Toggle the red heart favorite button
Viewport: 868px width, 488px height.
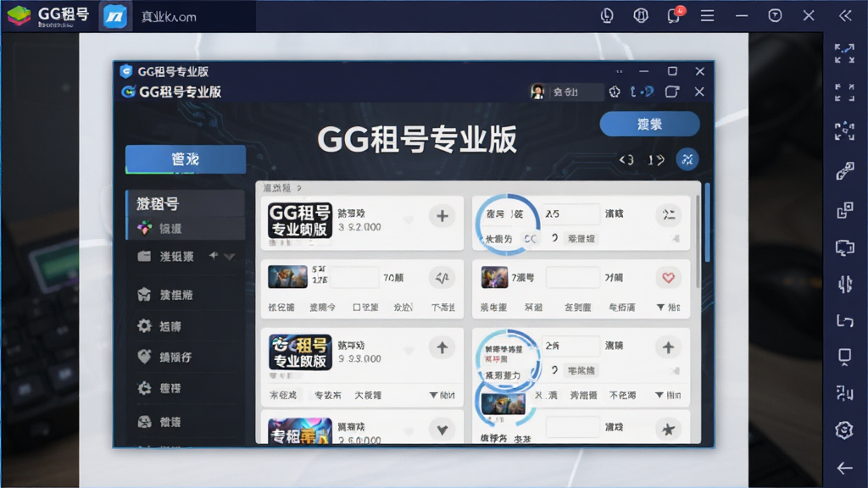[x=668, y=278]
